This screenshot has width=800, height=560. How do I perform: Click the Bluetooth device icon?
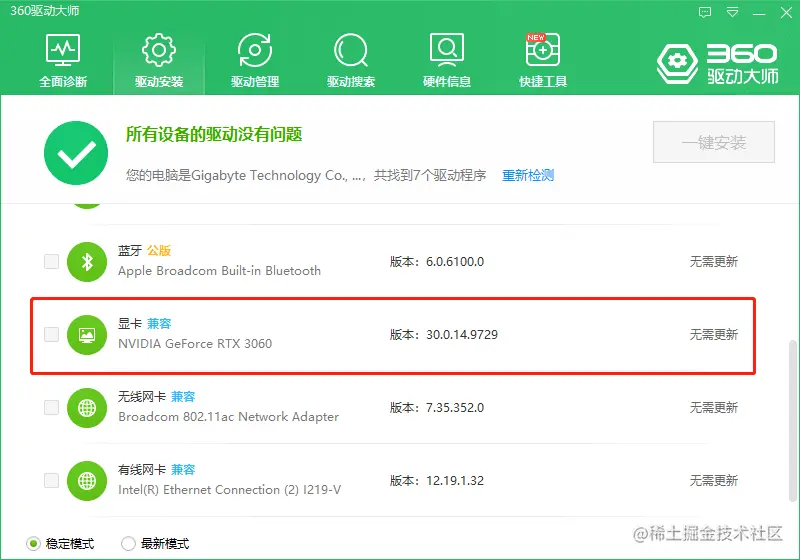click(x=87, y=262)
